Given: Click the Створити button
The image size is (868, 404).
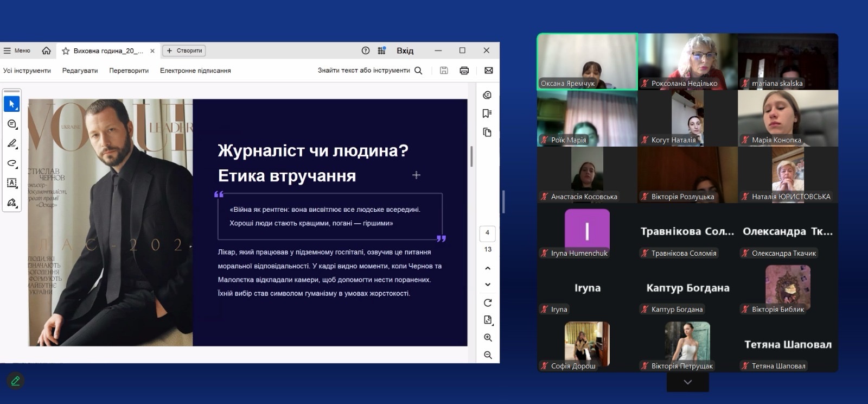Looking at the screenshot, I should point(184,50).
